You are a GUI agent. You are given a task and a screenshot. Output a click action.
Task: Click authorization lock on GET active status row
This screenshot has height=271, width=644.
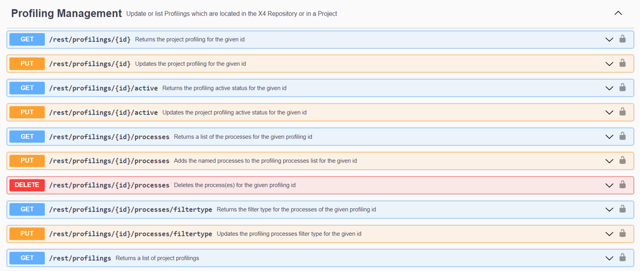[622, 88]
